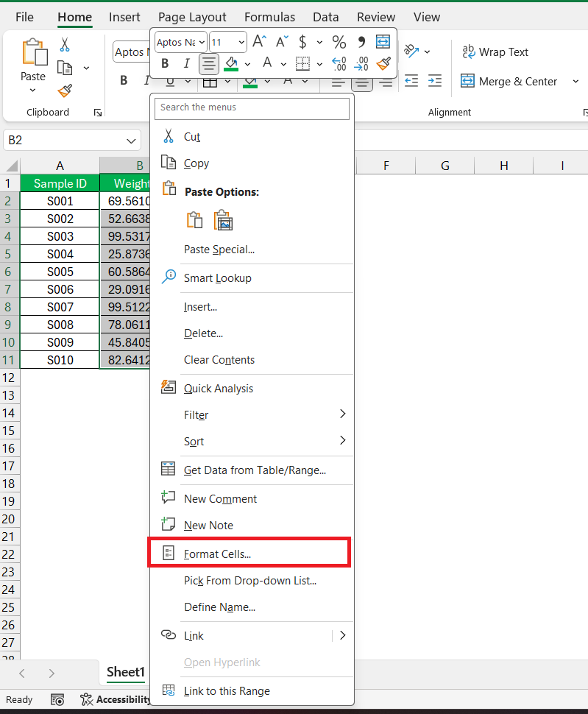This screenshot has width=588, height=714.
Task: Select New Comment in context menu
Action: [252, 498]
